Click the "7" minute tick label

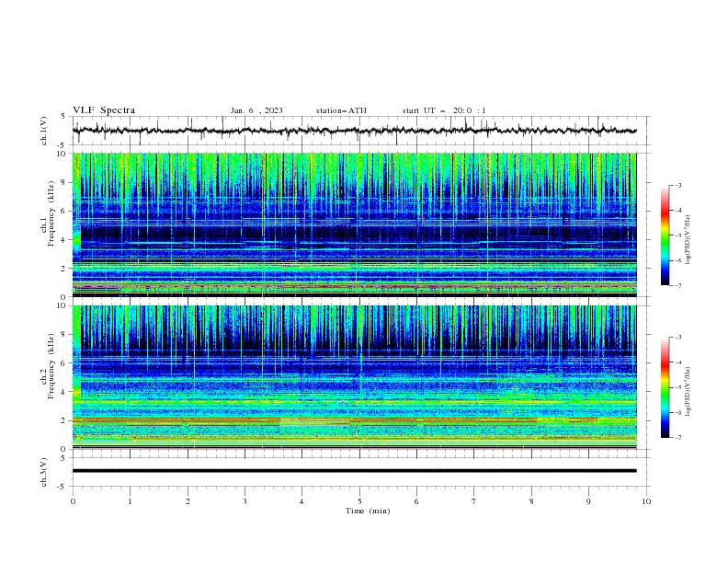tap(473, 501)
